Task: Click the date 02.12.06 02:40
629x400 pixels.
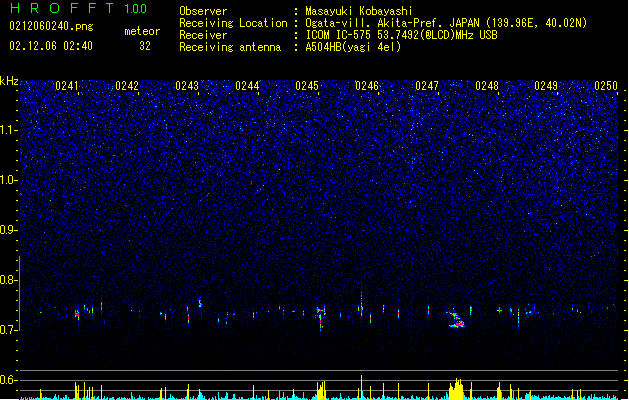Action: coord(51,46)
